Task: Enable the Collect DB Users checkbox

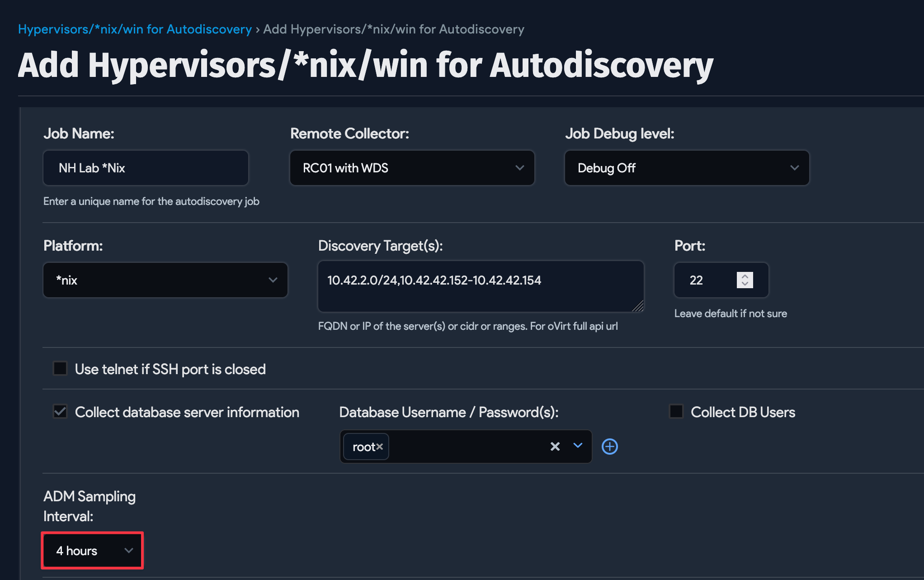Action: click(676, 411)
